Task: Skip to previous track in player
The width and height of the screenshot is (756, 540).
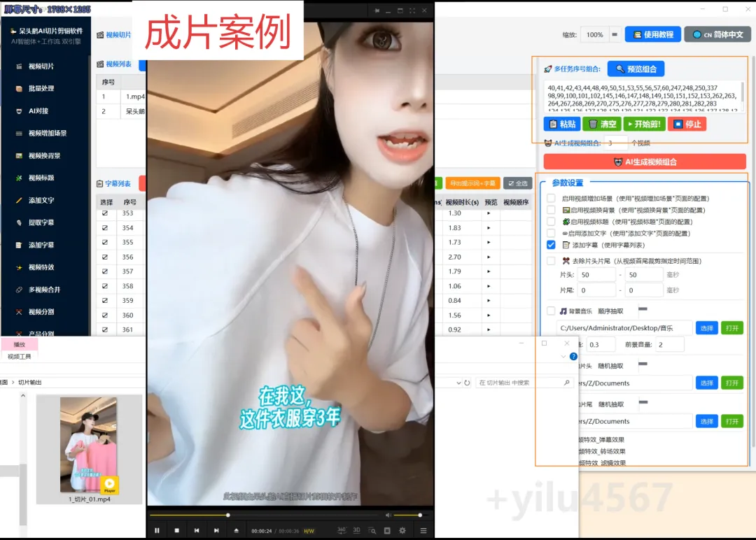Action: (197, 530)
